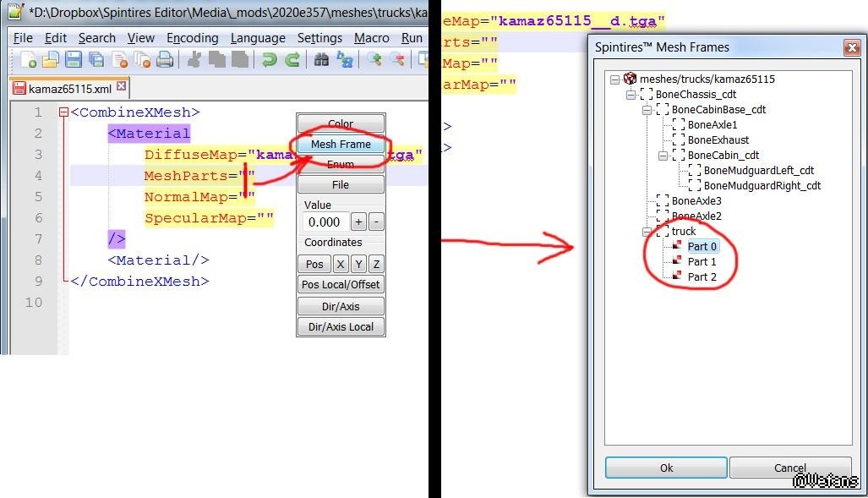The height and width of the screenshot is (498, 868).
Task: Click the Z coordinate button
Action: (376, 265)
